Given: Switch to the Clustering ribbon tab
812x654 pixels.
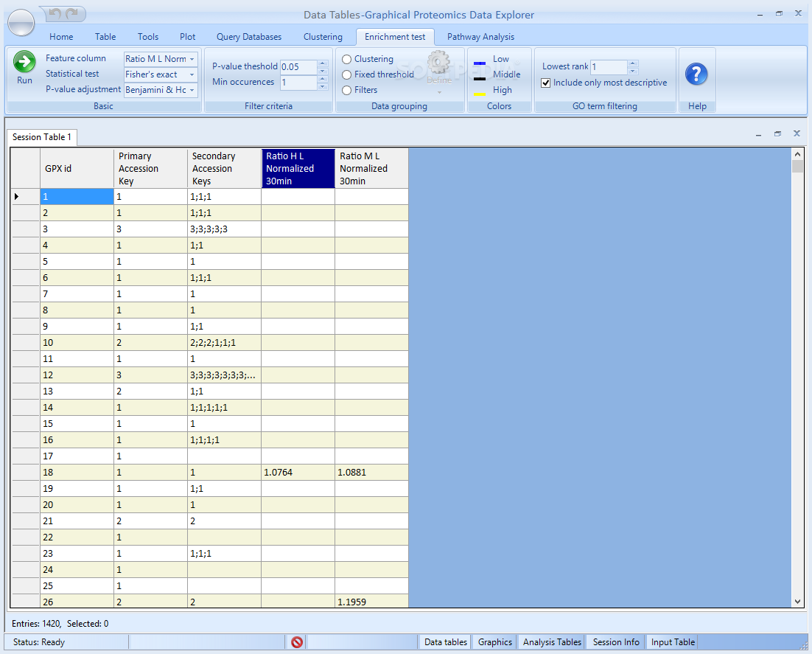Looking at the screenshot, I should [323, 37].
